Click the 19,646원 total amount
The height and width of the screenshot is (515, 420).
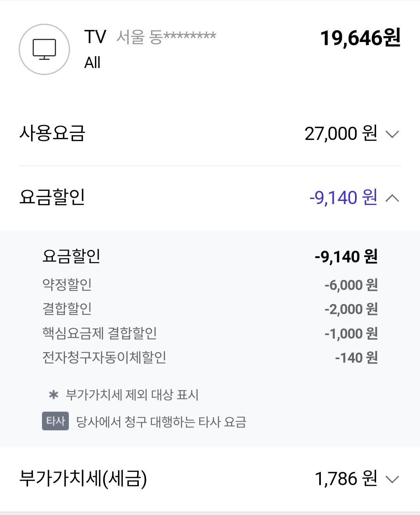(x=360, y=38)
